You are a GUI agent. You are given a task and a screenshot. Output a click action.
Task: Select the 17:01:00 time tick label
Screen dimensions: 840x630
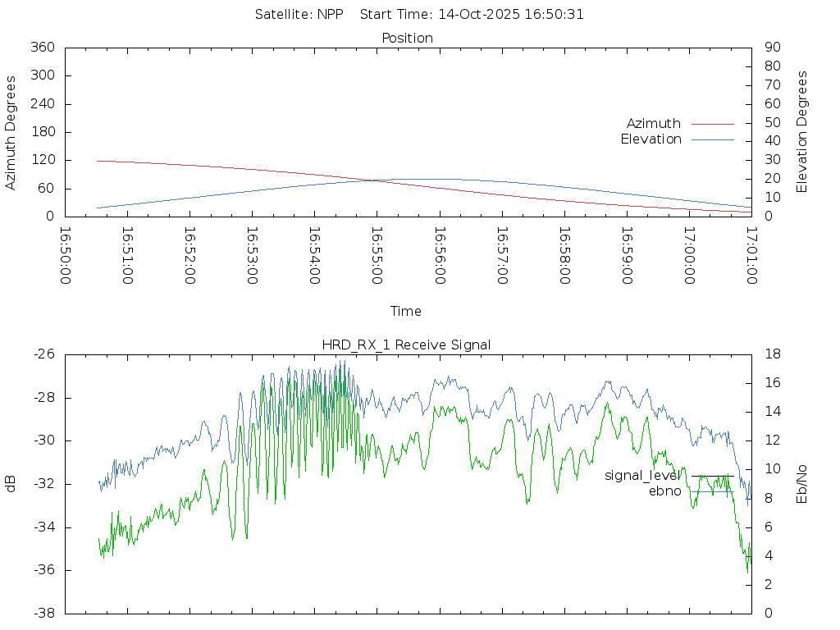pyautogui.click(x=751, y=255)
